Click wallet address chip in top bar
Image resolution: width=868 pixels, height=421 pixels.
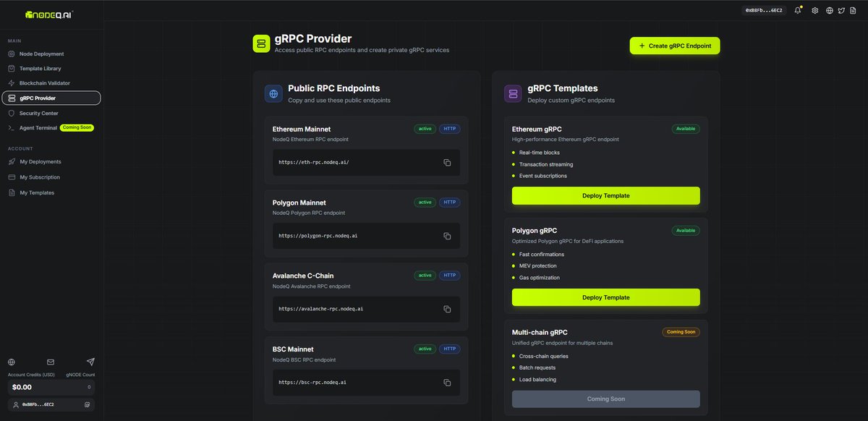coord(765,11)
